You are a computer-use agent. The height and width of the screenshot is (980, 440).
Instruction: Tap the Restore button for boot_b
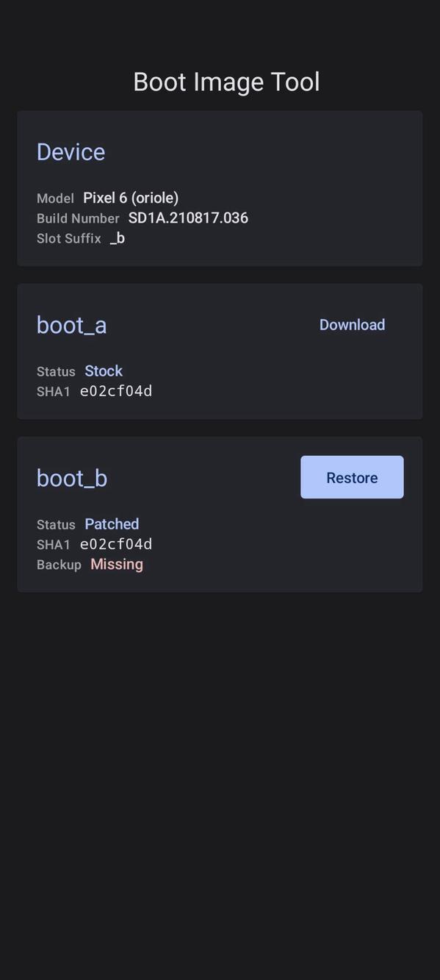tap(352, 477)
